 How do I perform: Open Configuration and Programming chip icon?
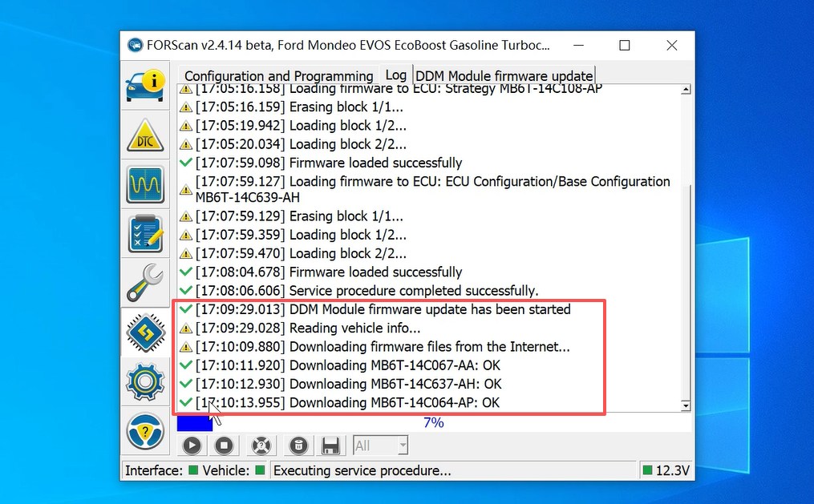tap(145, 333)
